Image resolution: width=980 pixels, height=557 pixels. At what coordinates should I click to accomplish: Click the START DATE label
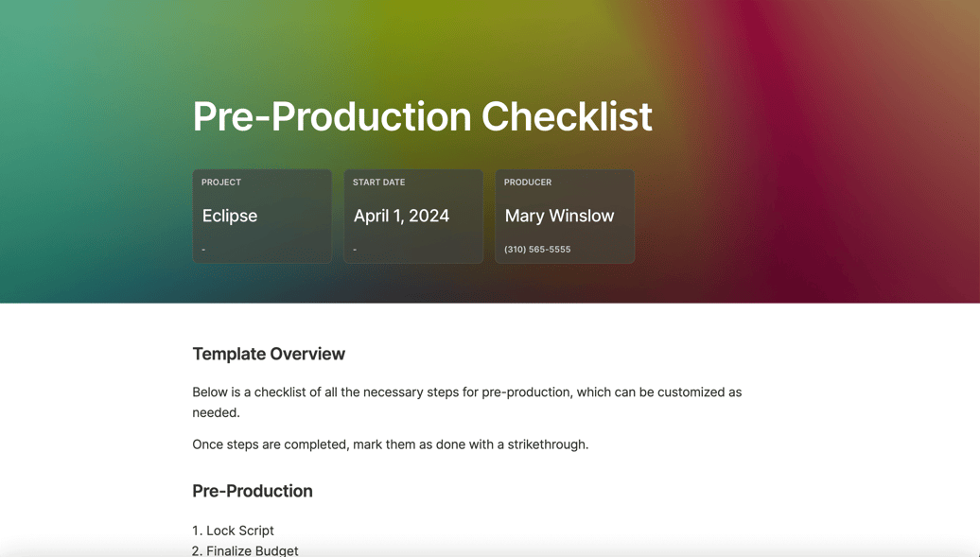pyautogui.click(x=378, y=182)
